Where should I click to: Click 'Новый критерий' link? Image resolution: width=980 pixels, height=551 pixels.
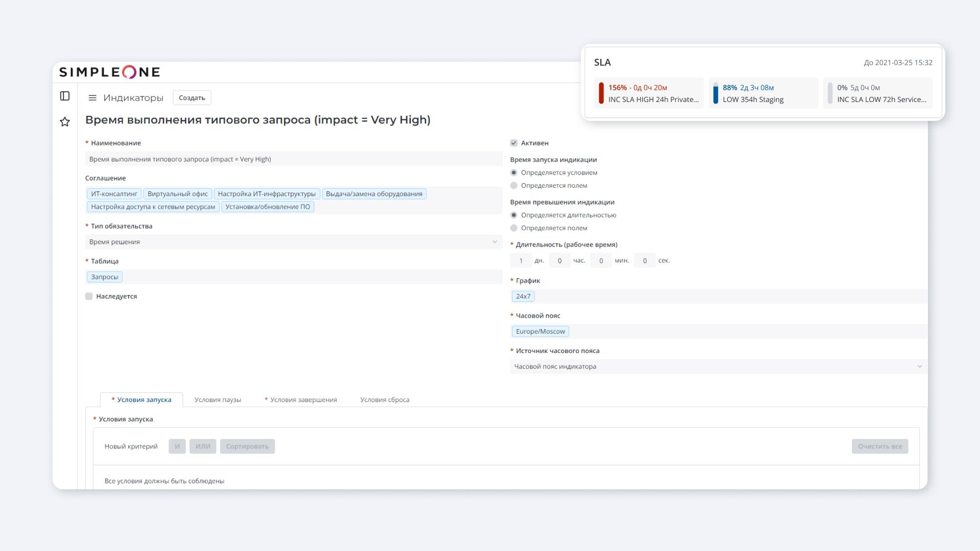coord(131,445)
